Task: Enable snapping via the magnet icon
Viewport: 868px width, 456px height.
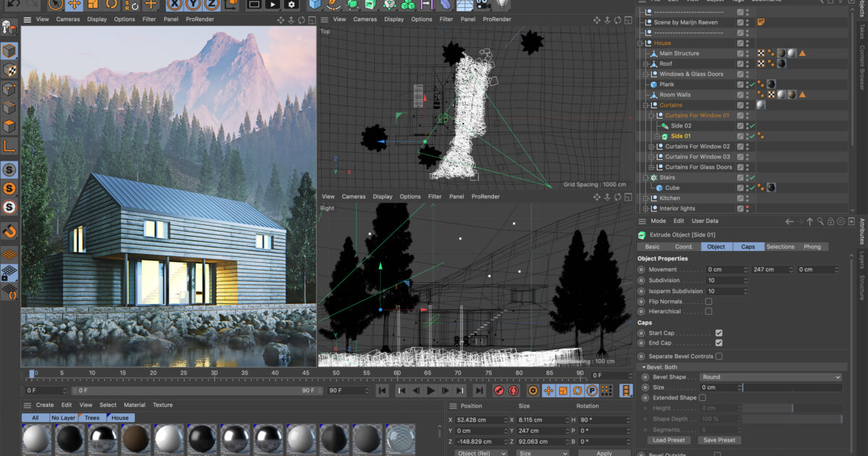Action: [x=9, y=230]
